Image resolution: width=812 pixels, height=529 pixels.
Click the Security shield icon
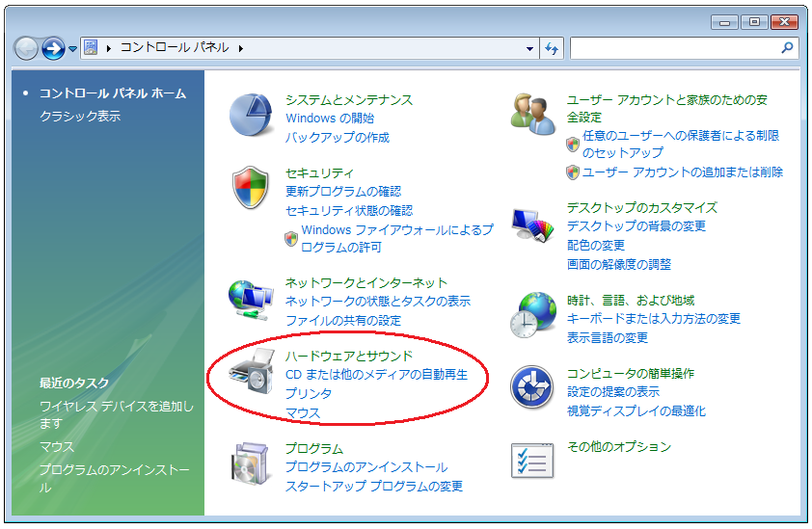(x=252, y=188)
